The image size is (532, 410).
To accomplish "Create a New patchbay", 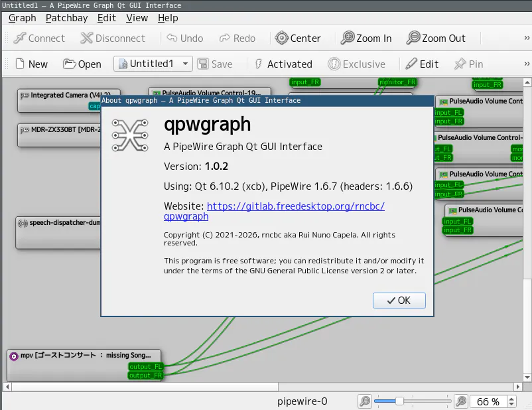I will (32, 64).
